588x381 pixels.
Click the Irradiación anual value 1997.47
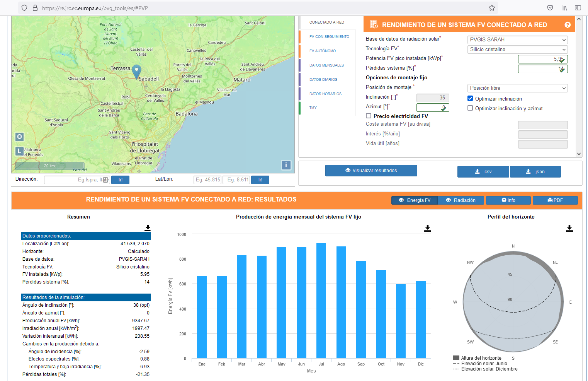141,328
